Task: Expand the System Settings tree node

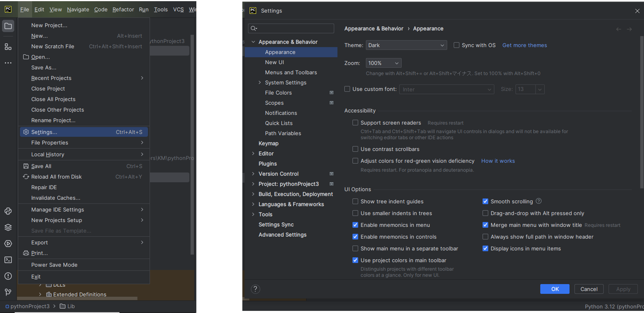Action: click(259, 82)
